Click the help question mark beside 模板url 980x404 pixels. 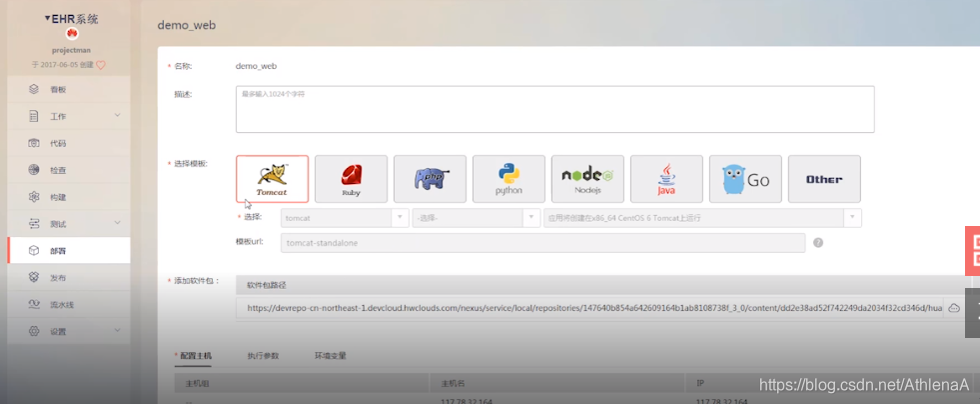click(x=818, y=243)
